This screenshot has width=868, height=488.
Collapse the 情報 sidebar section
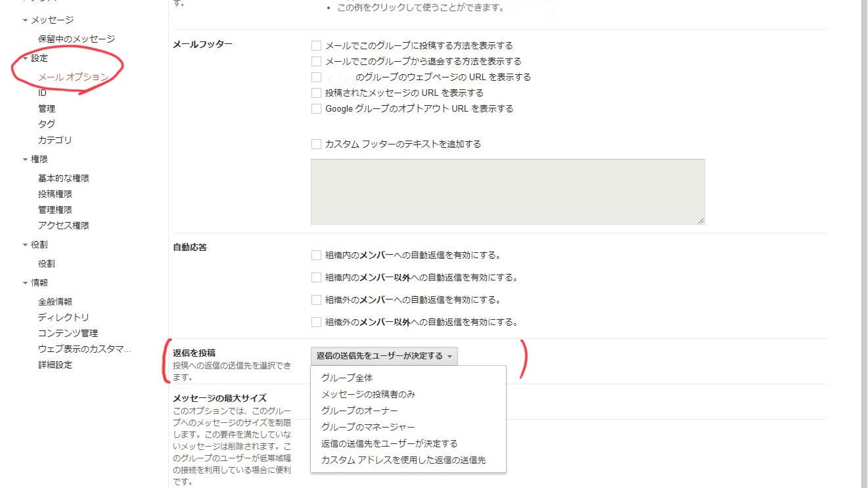pyautogui.click(x=25, y=283)
